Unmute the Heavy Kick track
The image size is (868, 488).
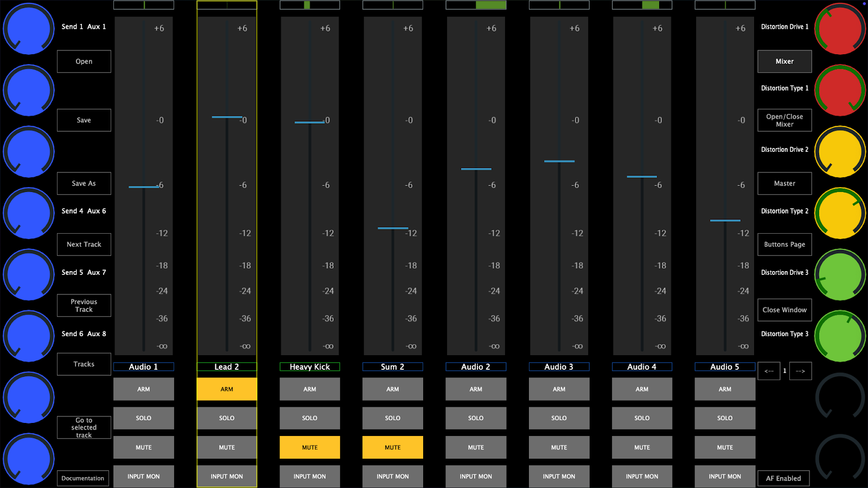click(310, 447)
